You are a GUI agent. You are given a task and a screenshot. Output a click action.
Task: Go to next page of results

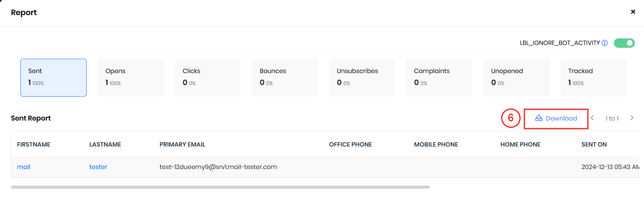[632, 118]
